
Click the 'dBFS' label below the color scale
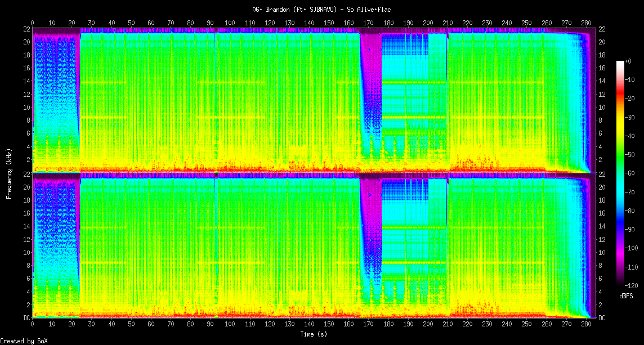point(626,296)
